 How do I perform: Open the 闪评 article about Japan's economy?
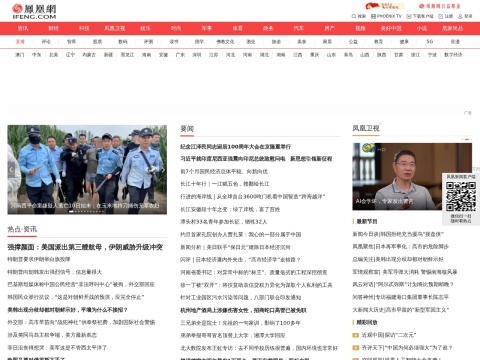click(x=240, y=260)
